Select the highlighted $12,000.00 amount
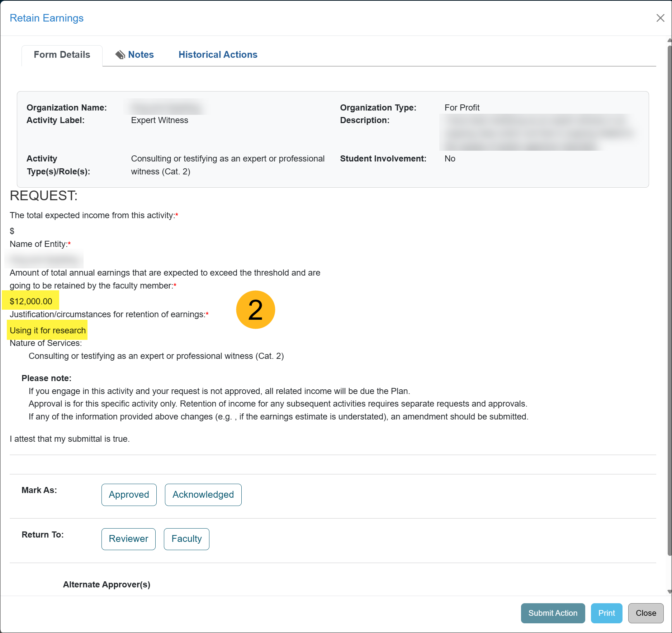The height and width of the screenshot is (633, 672). (31, 301)
